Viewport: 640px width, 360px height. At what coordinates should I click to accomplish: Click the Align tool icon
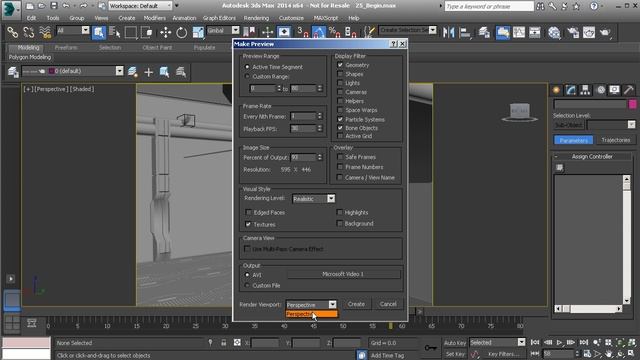click(464, 32)
